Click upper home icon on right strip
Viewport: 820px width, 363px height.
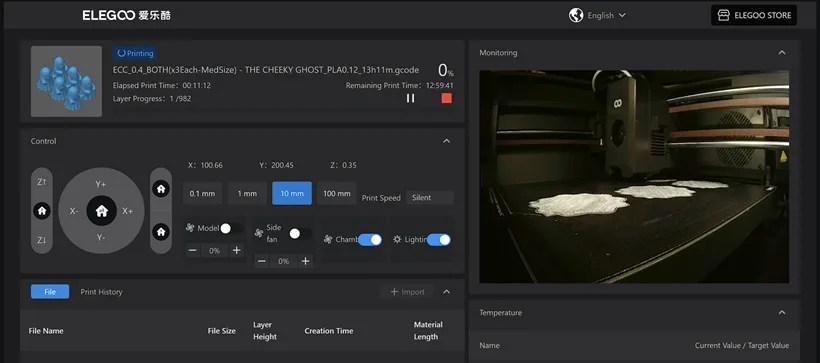coord(161,189)
